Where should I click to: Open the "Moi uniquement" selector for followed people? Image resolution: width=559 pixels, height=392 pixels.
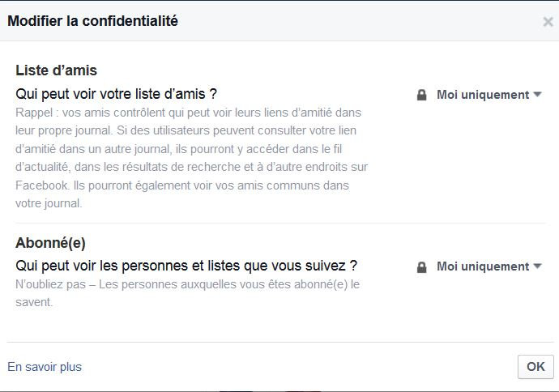482,266
